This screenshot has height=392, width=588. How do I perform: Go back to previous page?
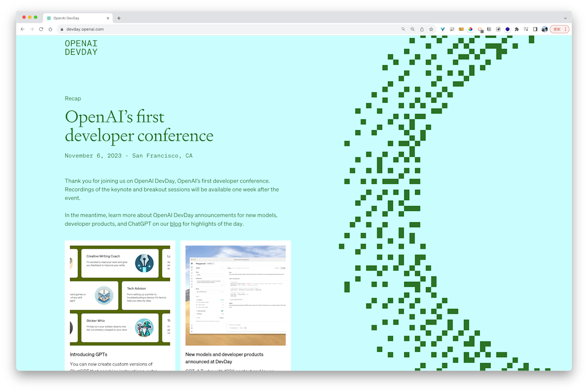[x=23, y=29]
